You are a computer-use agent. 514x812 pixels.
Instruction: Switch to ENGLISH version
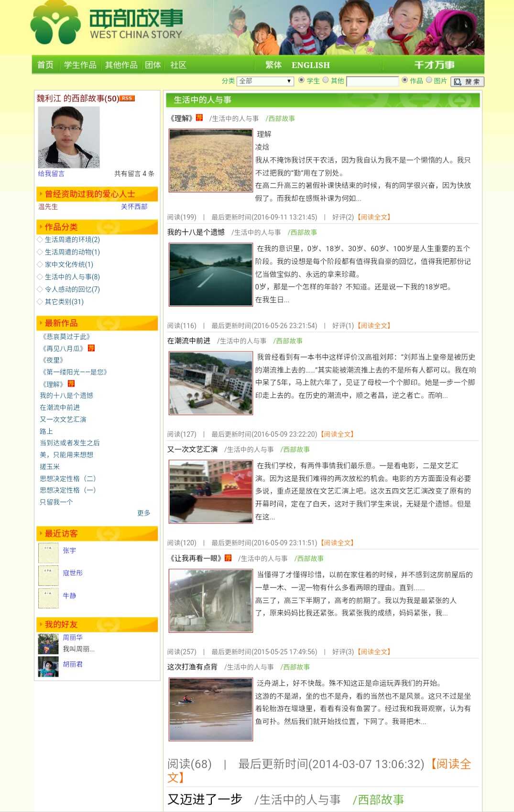(310, 65)
